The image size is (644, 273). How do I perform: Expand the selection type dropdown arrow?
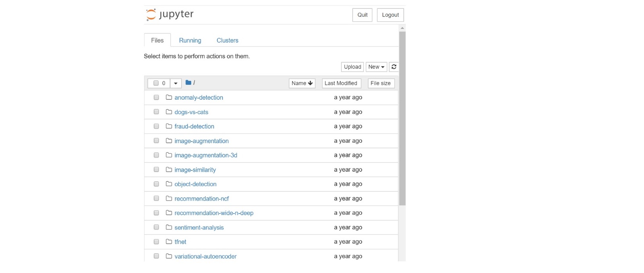tap(175, 83)
